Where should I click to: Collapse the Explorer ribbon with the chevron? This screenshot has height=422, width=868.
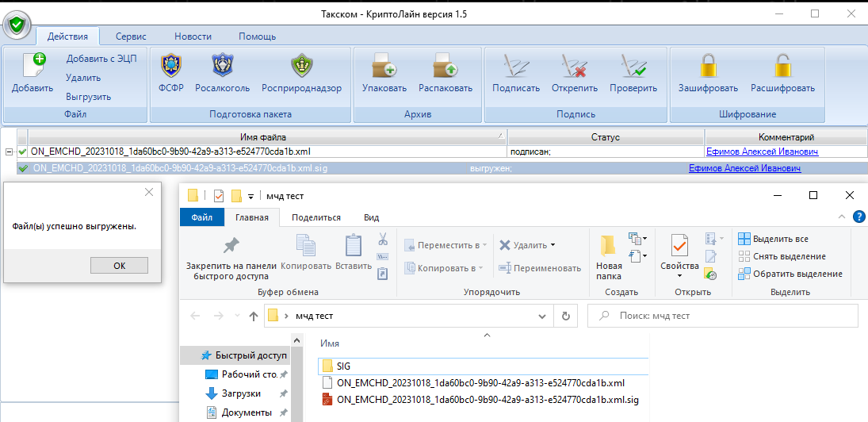842,217
